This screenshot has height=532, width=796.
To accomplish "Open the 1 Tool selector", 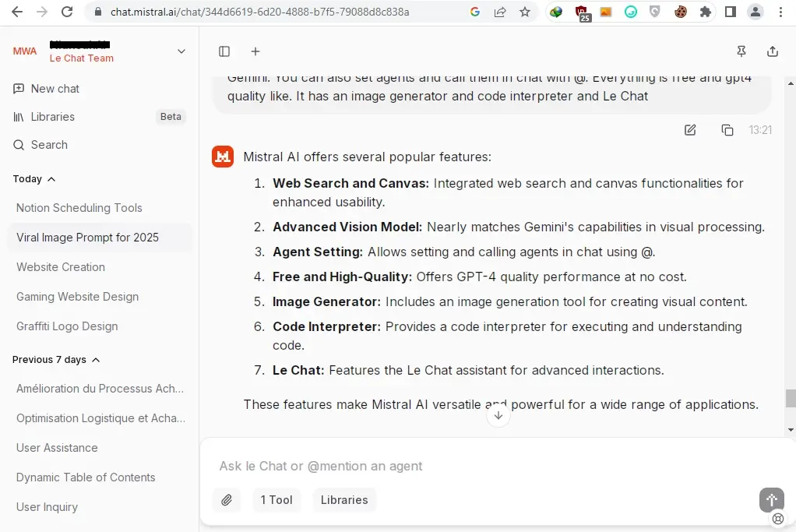I will click(276, 500).
